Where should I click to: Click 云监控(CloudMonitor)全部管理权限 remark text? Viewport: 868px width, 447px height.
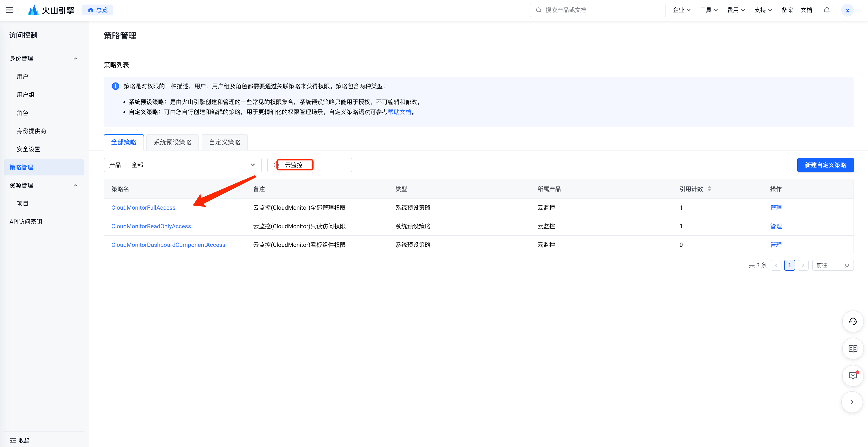(299, 208)
